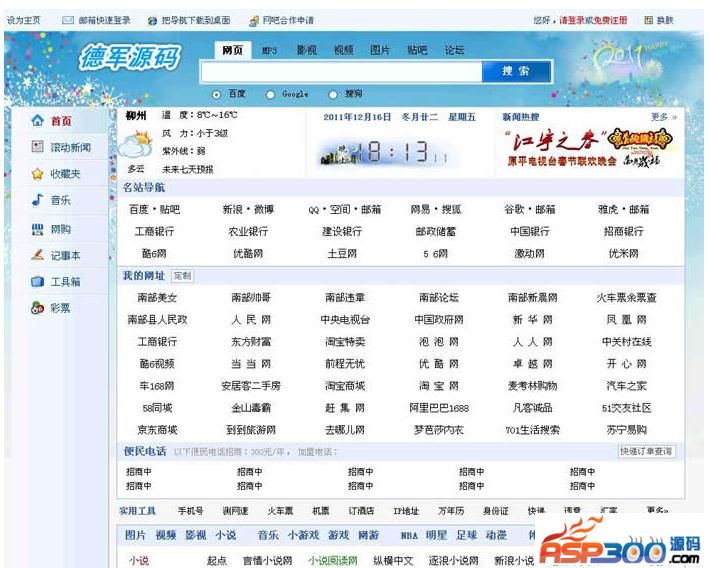Open the 阿里巴巴1688 link
The image size is (710, 568).
[439, 408]
